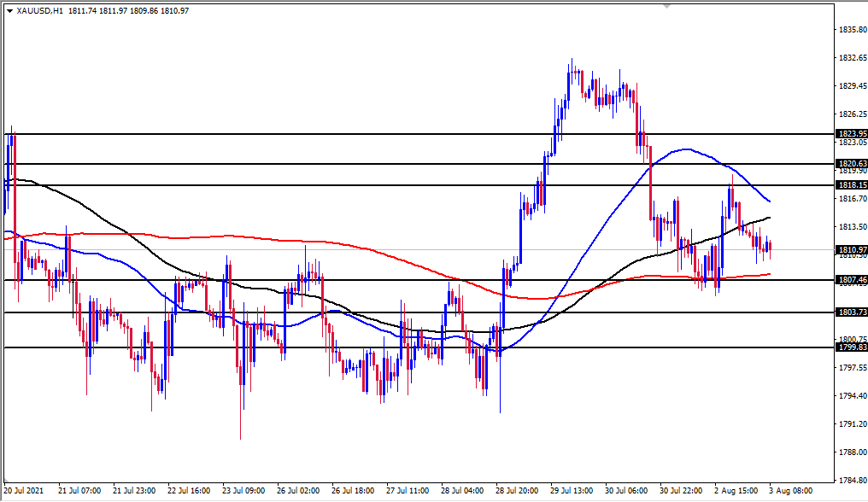The width and height of the screenshot is (868, 502).
Task: Select the 1818.15 horizontal line price tag
Action: tap(852, 185)
